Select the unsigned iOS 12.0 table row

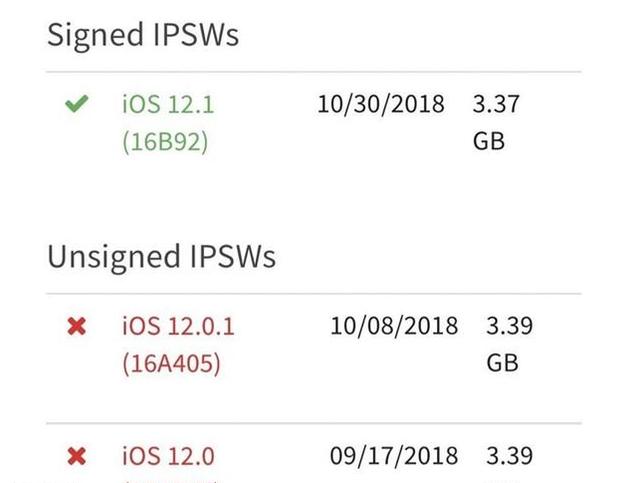pos(314,454)
